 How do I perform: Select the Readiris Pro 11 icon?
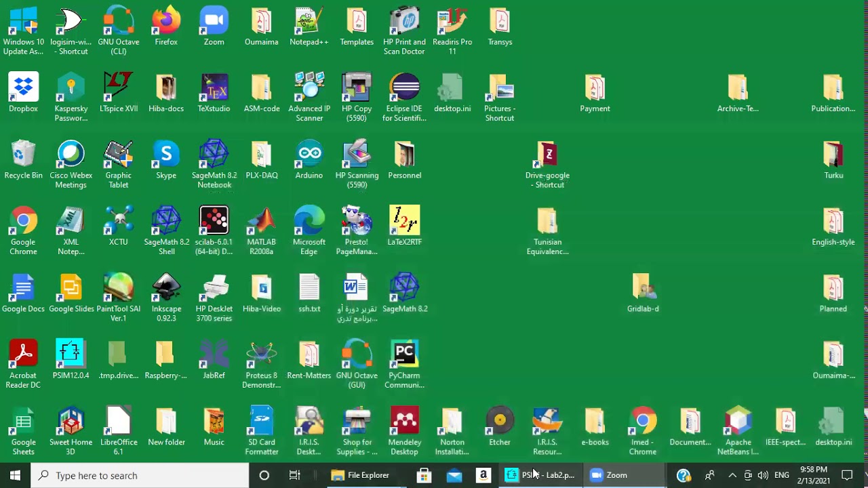click(452, 31)
